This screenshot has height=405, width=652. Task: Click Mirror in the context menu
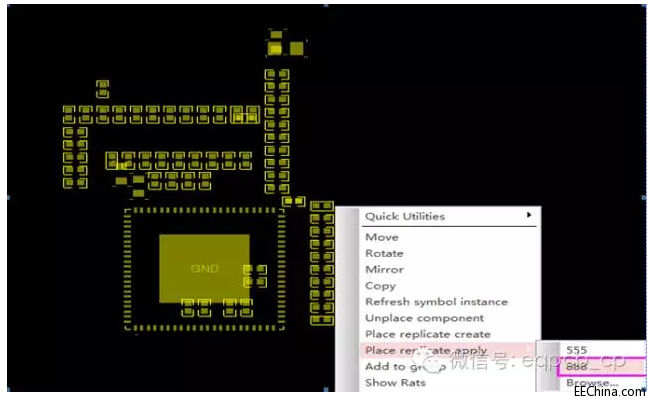385,269
